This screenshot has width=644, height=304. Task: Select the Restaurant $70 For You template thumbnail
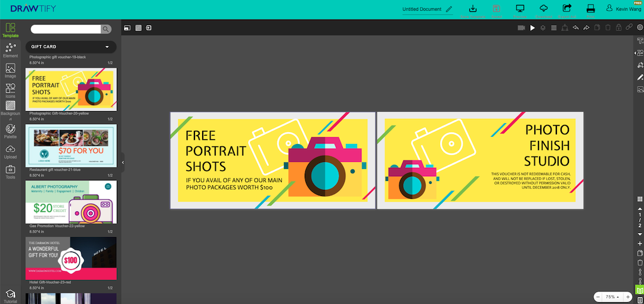71,146
